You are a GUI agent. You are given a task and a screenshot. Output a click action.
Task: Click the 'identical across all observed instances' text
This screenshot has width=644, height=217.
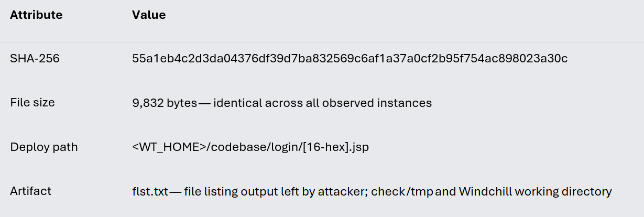[323, 103]
